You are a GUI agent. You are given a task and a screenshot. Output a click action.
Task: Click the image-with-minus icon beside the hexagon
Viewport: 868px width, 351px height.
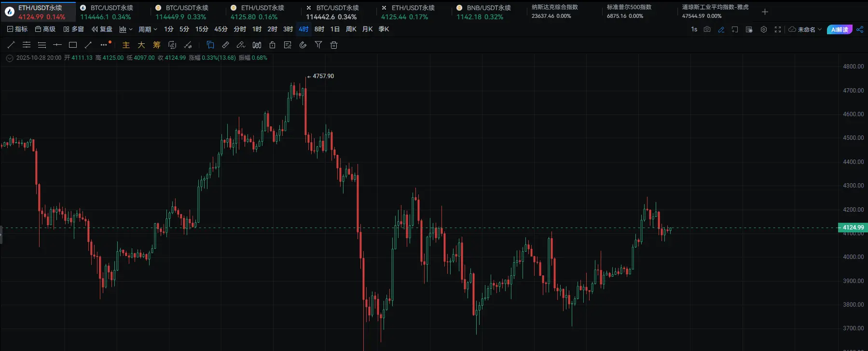[749, 29]
